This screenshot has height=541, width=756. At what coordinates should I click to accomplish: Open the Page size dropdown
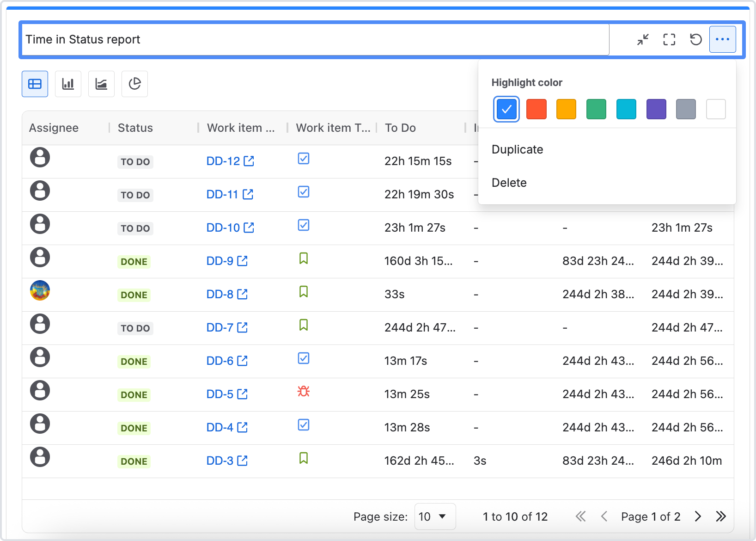pyautogui.click(x=434, y=516)
